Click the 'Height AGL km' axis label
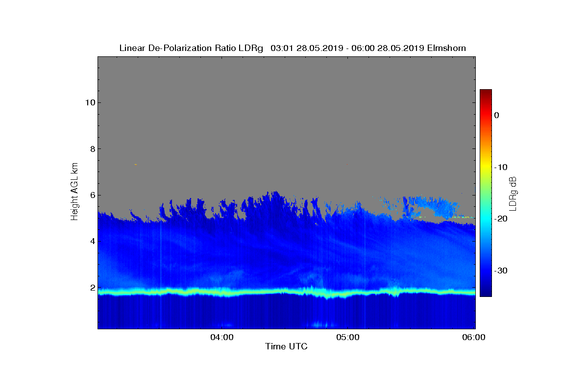This screenshot has width=588, height=392. pos(74,192)
